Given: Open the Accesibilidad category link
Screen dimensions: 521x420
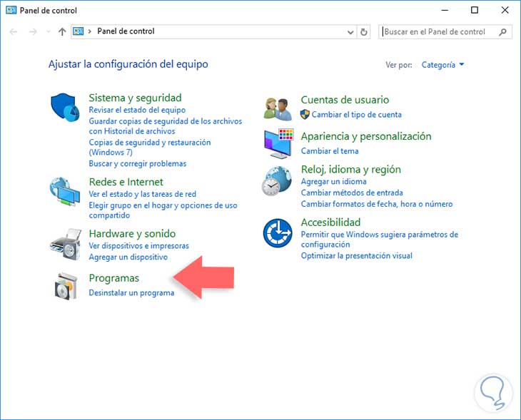Looking at the screenshot, I should click(x=330, y=222).
